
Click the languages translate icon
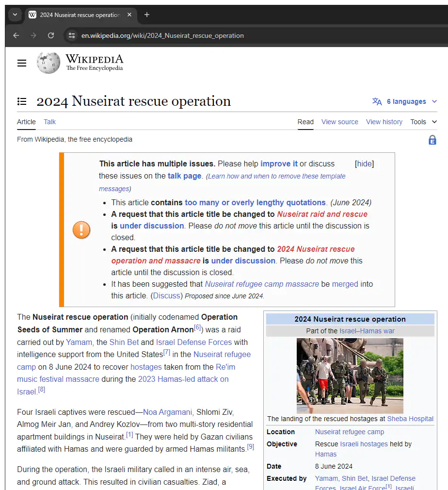pyautogui.click(x=377, y=101)
